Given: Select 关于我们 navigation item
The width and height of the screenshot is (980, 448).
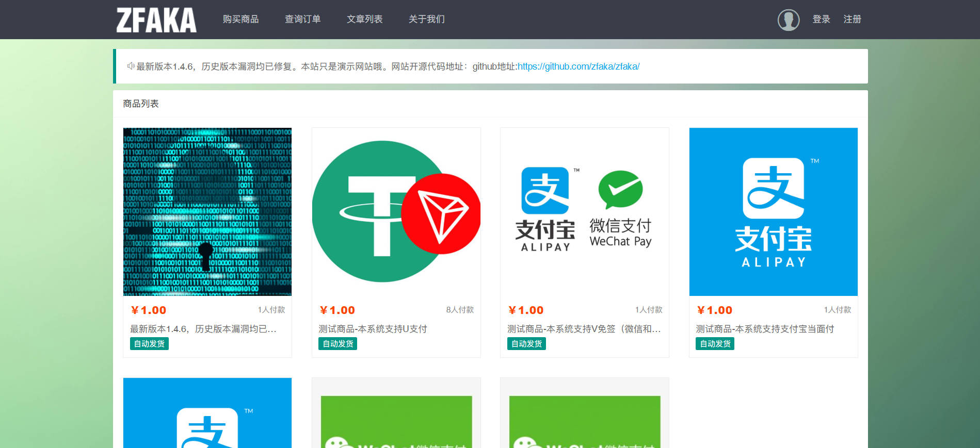Looking at the screenshot, I should coord(426,20).
